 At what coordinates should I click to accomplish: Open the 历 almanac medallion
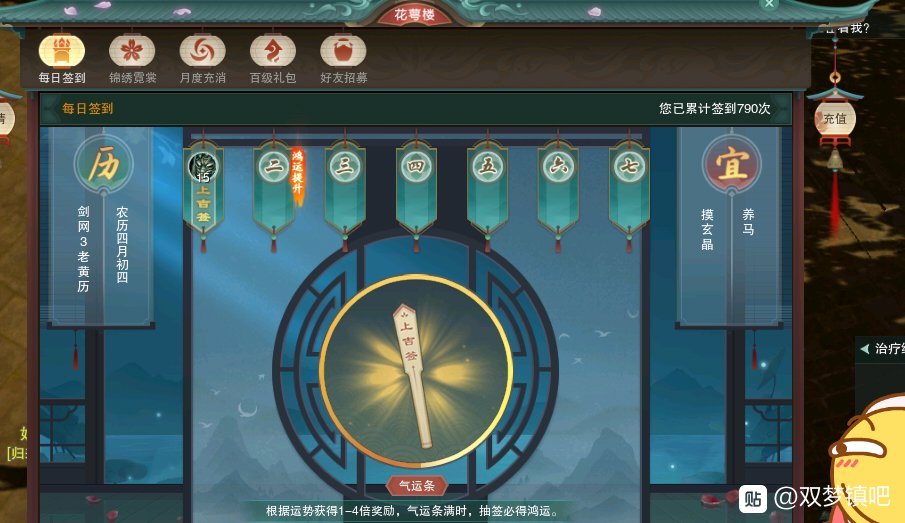pyautogui.click(x=104, y=165)
